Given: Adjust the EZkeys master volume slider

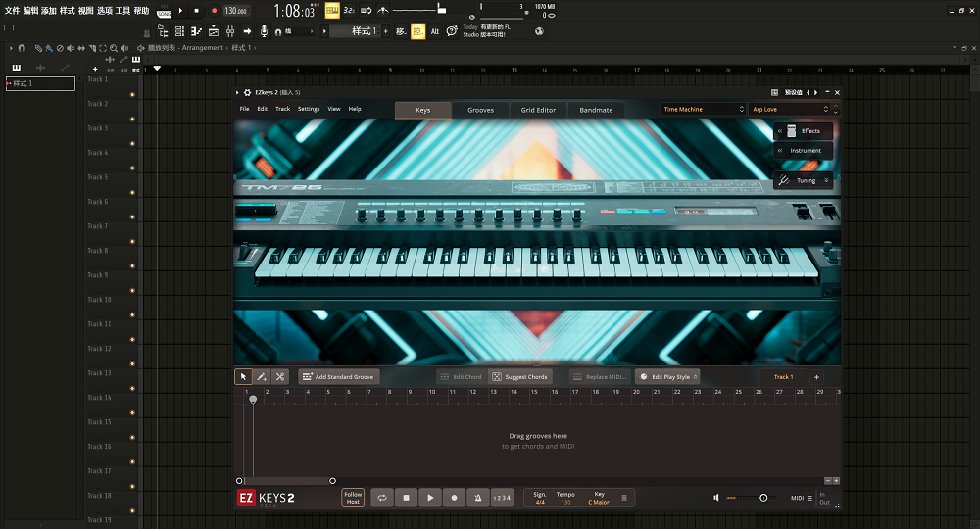Looking at the screenshot, I should click(x=762, y=498).
